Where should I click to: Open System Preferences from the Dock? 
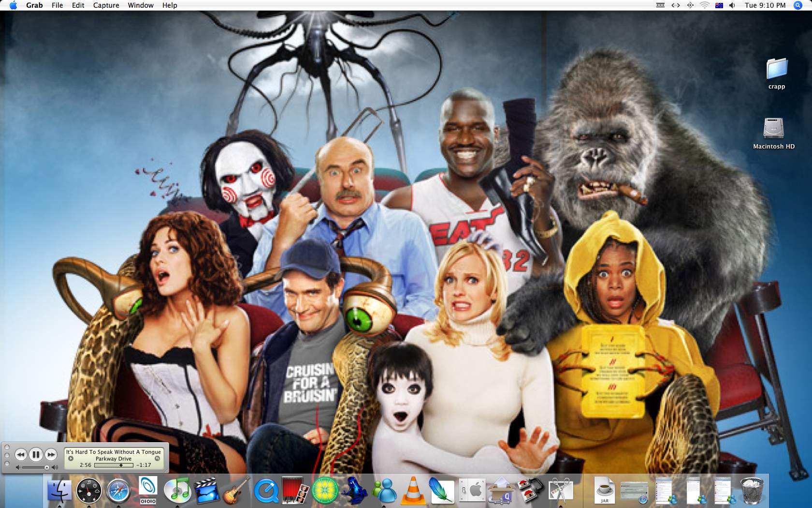[x=472, y=490]
